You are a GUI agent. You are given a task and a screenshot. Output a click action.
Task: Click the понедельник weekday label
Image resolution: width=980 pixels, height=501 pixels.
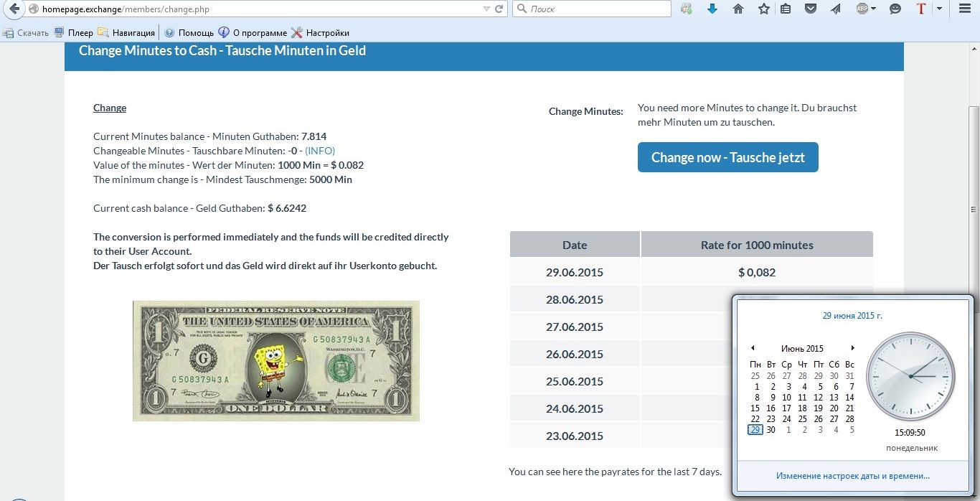pos(912,448)
